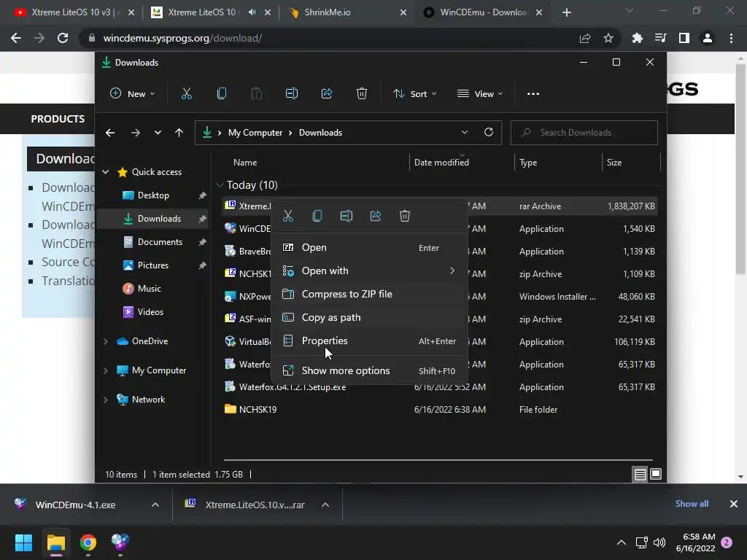Open WinCDEmu-4.1.exe download options arrow
The image size is (747, 560).
155,505
